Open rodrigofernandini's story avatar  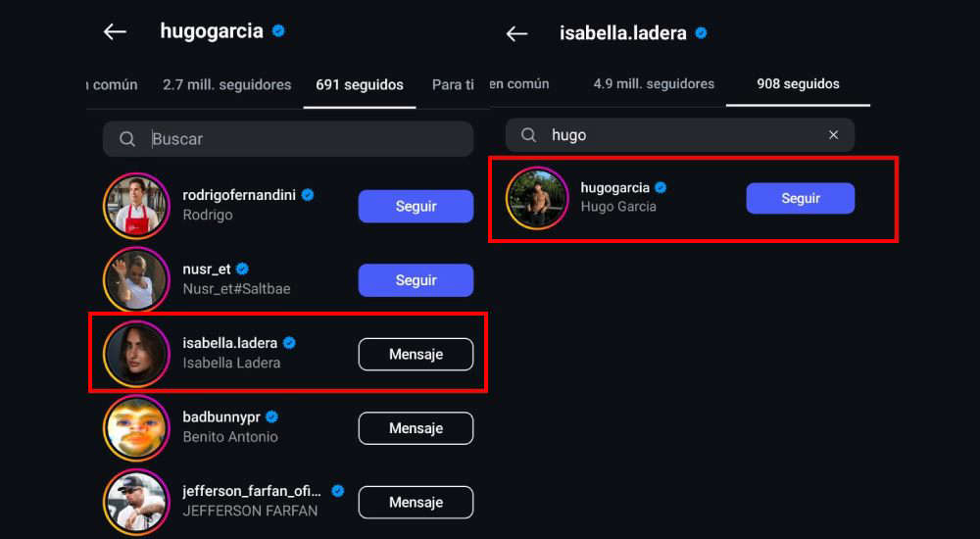click(136, 207)
